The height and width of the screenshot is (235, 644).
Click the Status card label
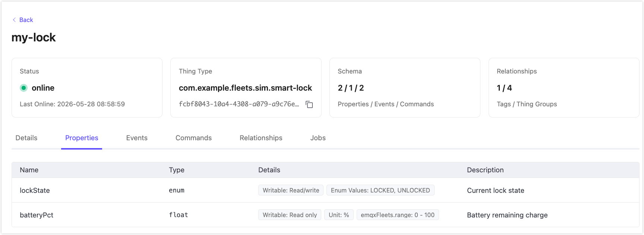pyautogui.click(x=29, y=71)
